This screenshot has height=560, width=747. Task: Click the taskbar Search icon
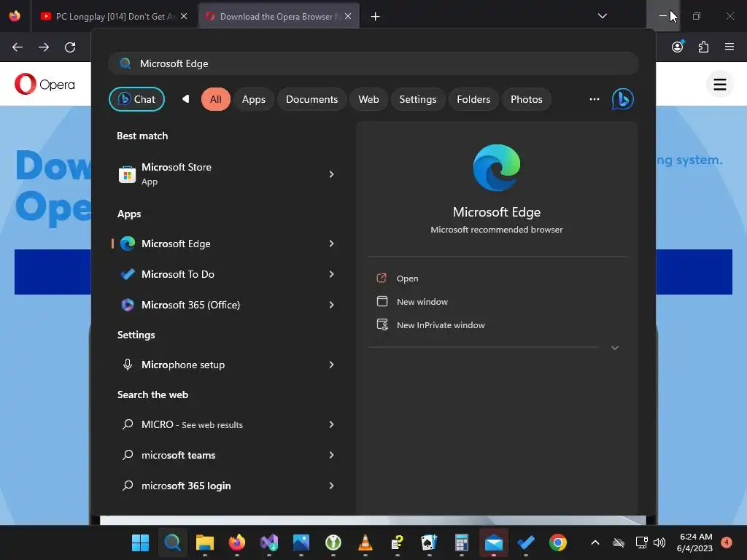(172, 542)
